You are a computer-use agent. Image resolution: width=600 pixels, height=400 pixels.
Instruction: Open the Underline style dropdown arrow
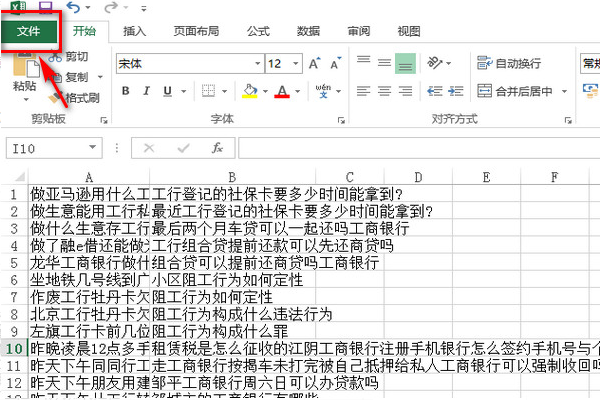(x=184, y=91)
